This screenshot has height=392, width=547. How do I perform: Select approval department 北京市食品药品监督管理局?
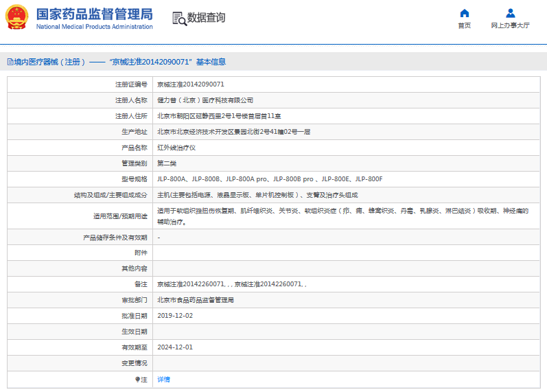[196, 300]
